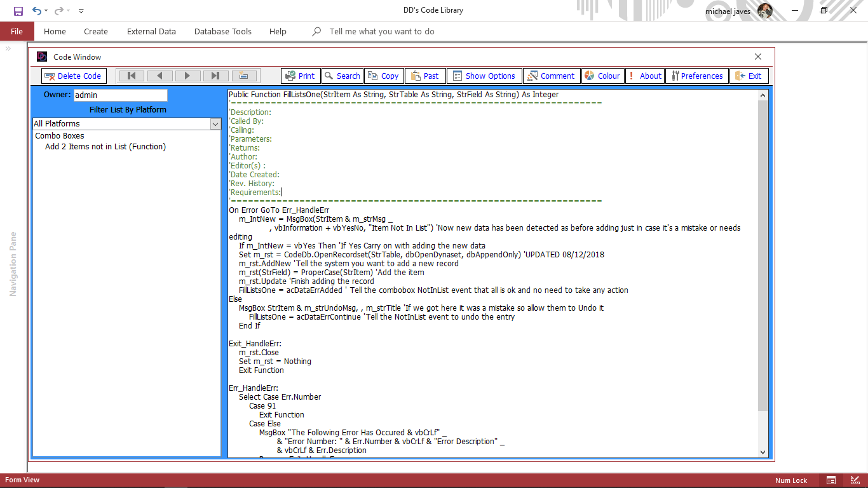Jump to the first code record
The height and width of the screenshot is (488, 868).
coord(132,76)
